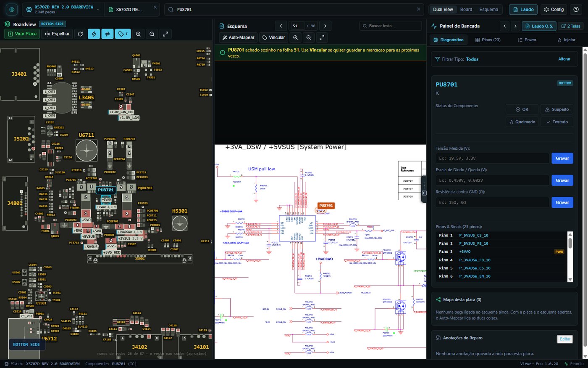588x368 pixels.
Task: Open the Pinos (23) tab
Action: [488, 40]
